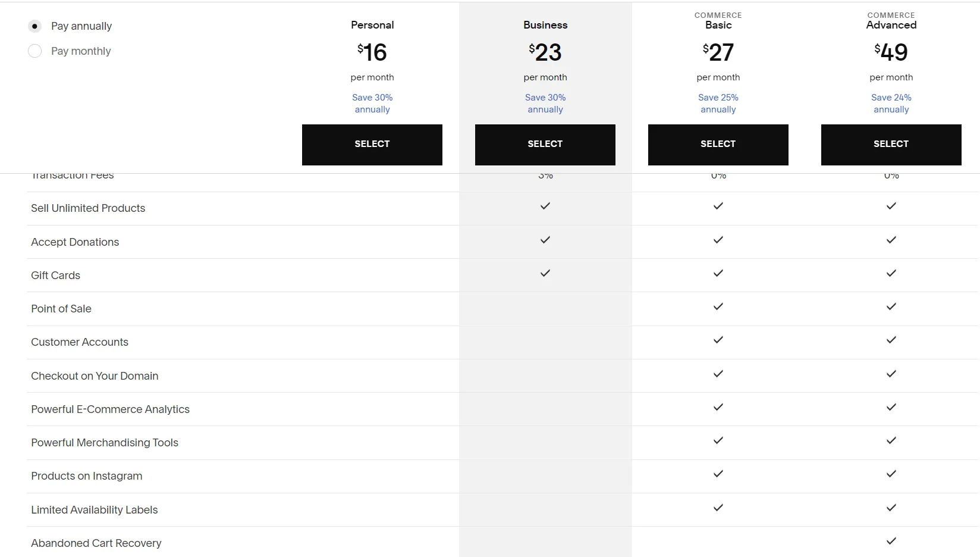Click the Checkout on Your Domain label
The image size is (980, 557).
click(x=95, y=376)
